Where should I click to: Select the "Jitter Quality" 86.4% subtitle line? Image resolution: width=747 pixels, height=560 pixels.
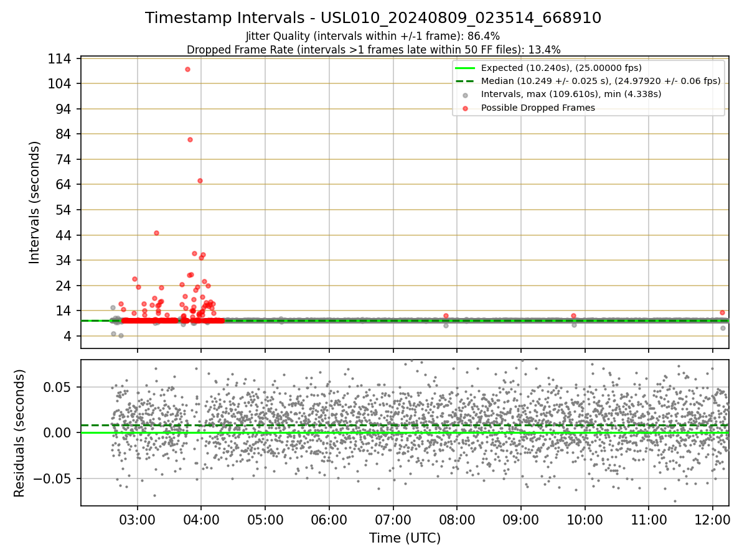[373, 36]
